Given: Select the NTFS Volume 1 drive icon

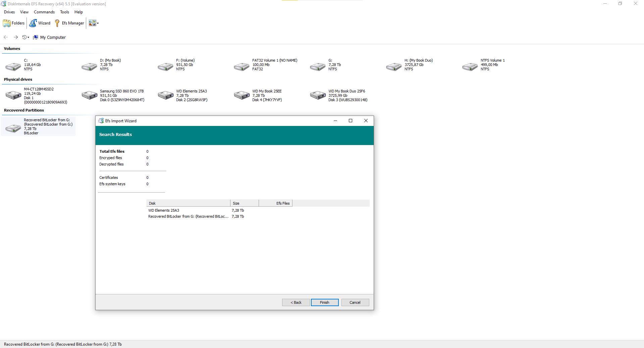Looking at the screenshot, I should (x=470, y=67).
